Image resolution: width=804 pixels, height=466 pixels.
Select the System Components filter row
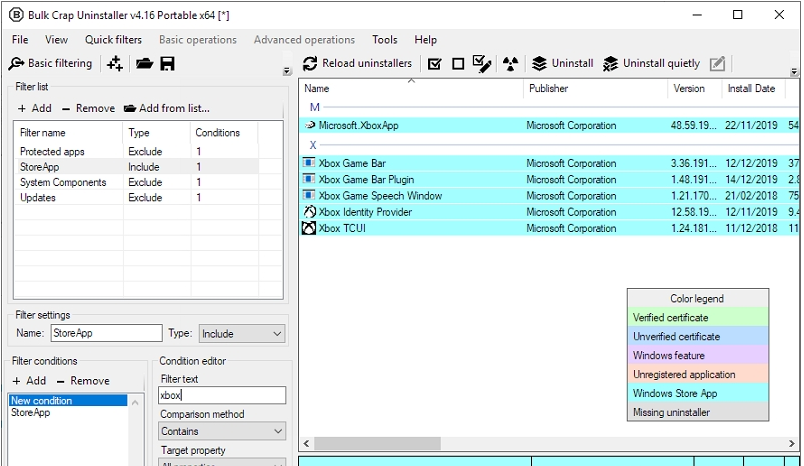coord(138,182)
